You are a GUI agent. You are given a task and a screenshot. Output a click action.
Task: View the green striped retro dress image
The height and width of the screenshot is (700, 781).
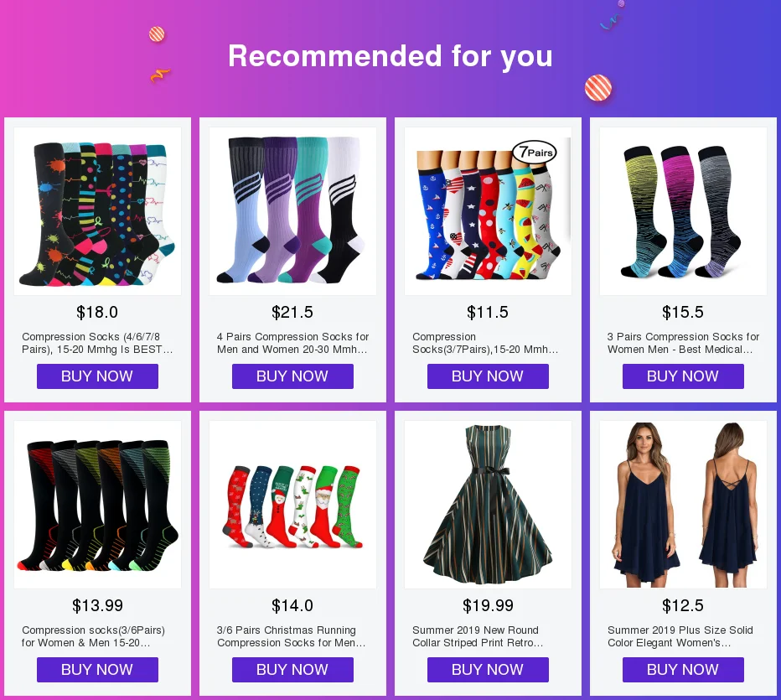pyautogui.click(x=488, y=505)
